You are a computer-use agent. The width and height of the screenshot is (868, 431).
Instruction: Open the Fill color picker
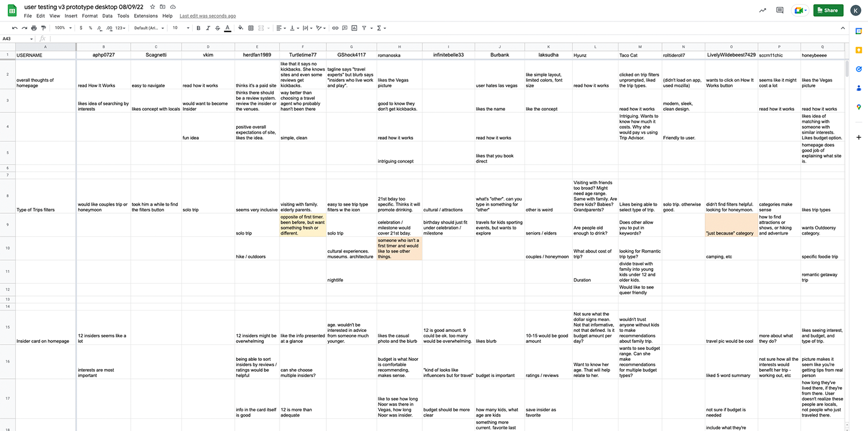click(240, 28)
